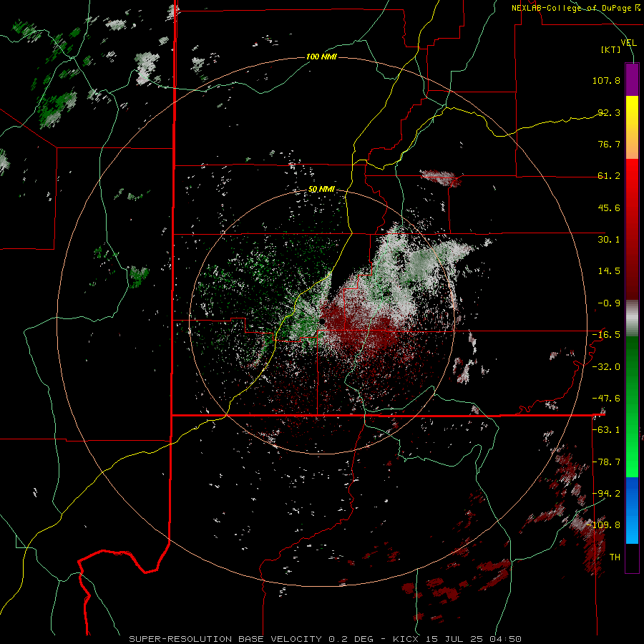
Task: Click the -109.8 velocity scale value
Action: click(x=604, y=525)
